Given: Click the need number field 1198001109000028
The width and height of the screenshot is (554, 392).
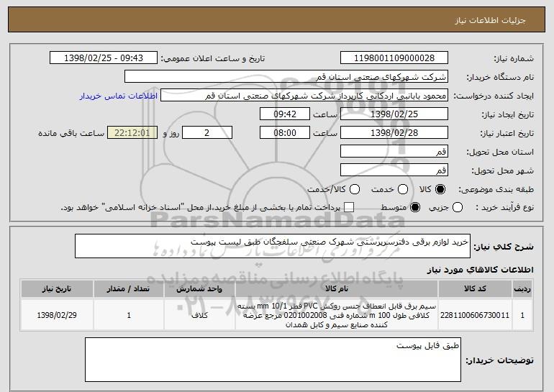Looking at the screenshot, I should (x=394, y=58).
